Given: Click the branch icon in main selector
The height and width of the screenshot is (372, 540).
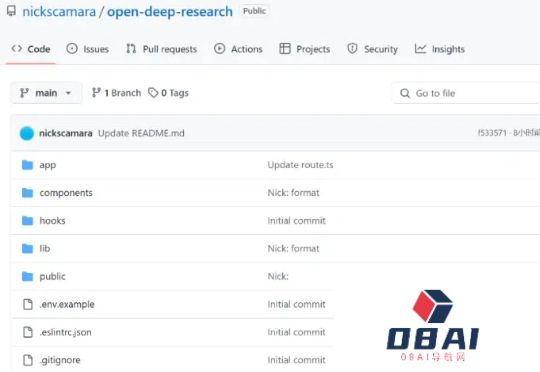Looking at the screenshot, I should click(24, 93).
